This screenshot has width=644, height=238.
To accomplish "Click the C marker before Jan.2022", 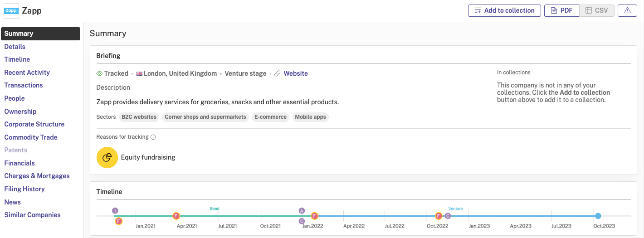I will pos(302,221).
